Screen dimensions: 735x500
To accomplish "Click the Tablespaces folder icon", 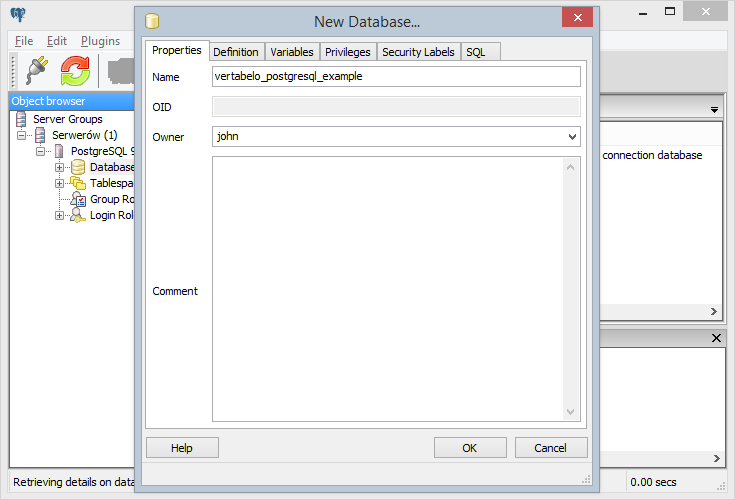I will (78, 183).
